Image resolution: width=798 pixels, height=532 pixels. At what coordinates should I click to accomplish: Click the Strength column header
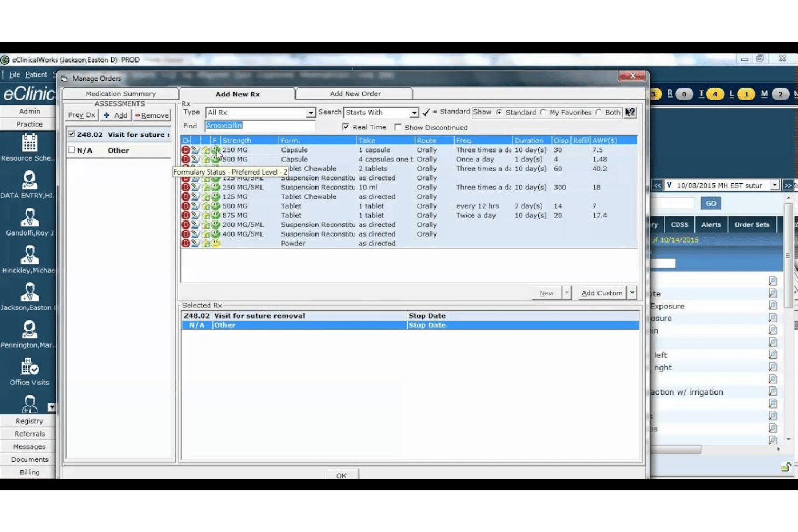pyautogui.click(x=249, y=140)
